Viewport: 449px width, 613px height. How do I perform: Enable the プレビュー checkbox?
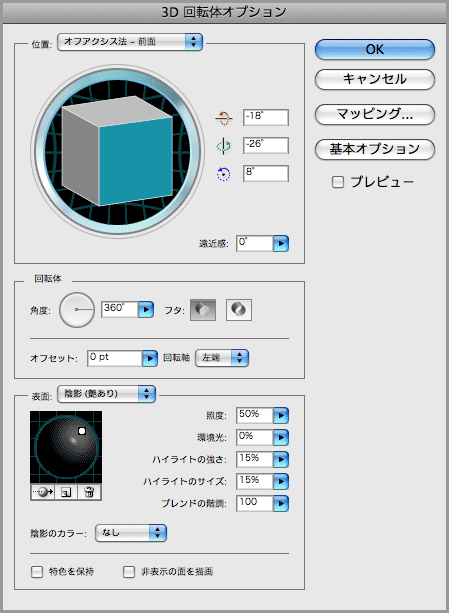pos(338,182)
